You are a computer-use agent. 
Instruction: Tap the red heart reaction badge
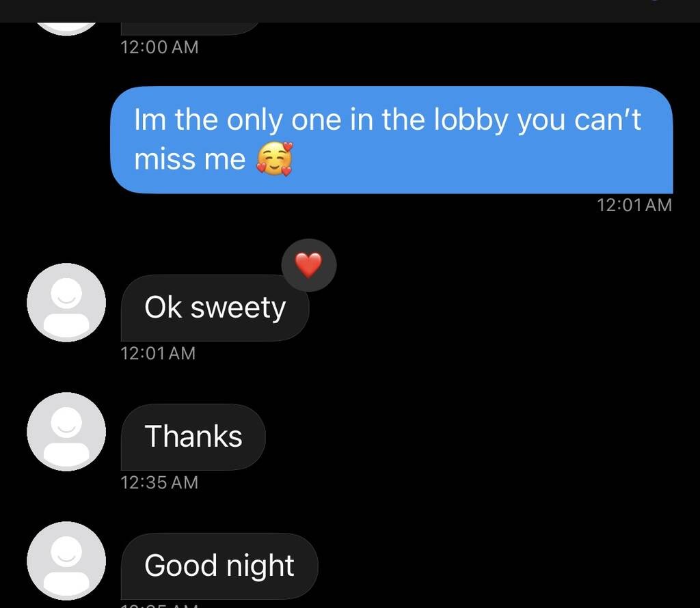(309, 266)
